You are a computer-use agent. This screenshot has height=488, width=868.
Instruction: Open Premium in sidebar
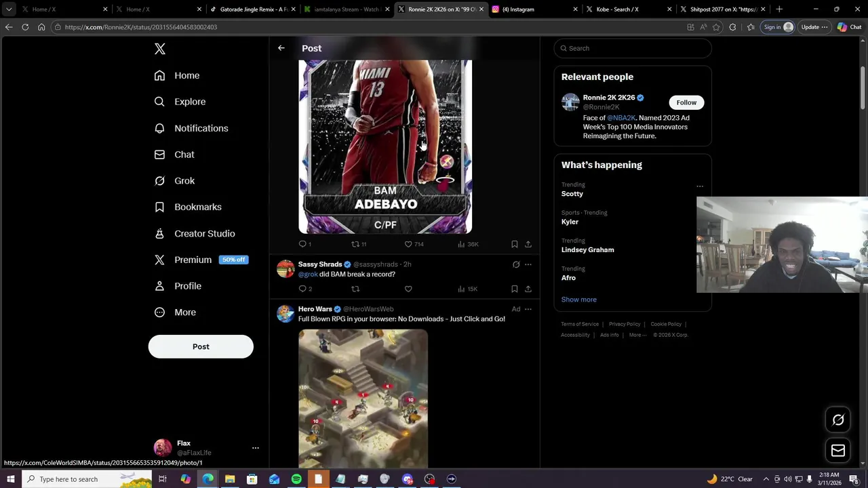pyautogui.click(x=200, y=260)
